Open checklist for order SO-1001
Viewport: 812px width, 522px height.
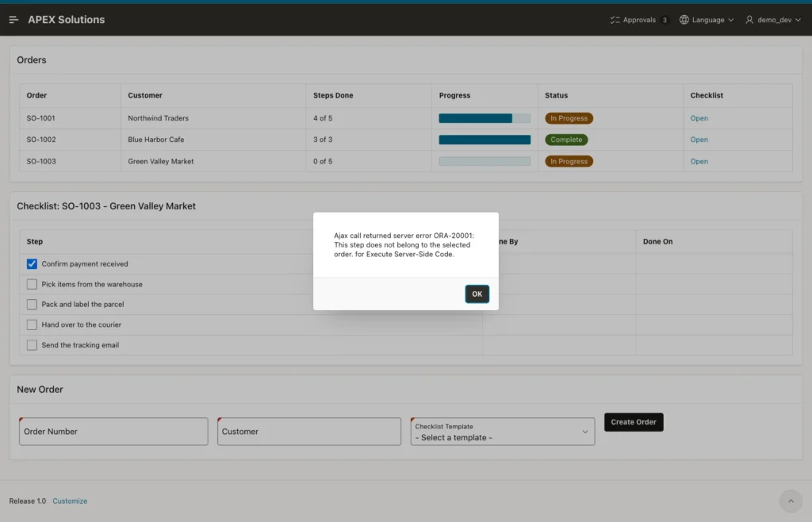click(x=699, y=118)
